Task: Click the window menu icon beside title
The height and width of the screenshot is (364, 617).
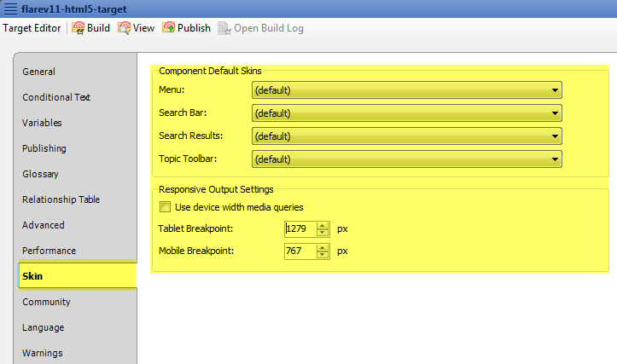Action: pos(9,8)
